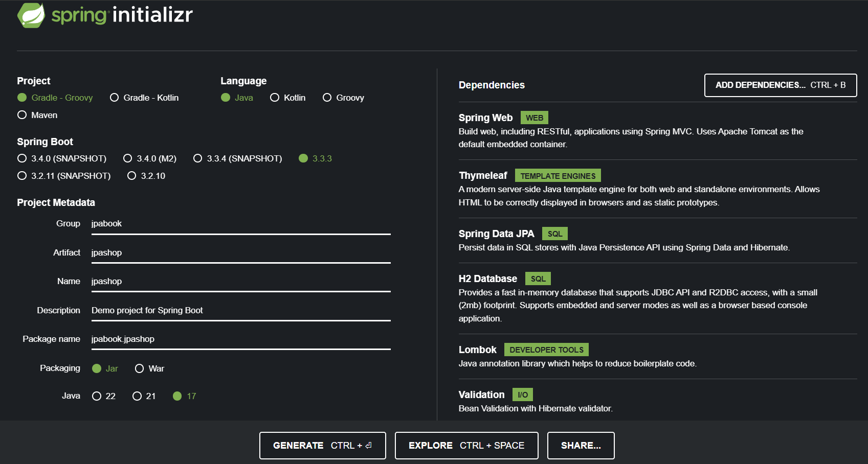Click the Project section heading
This screenshot has width=868, height=464.
(34, 81)
